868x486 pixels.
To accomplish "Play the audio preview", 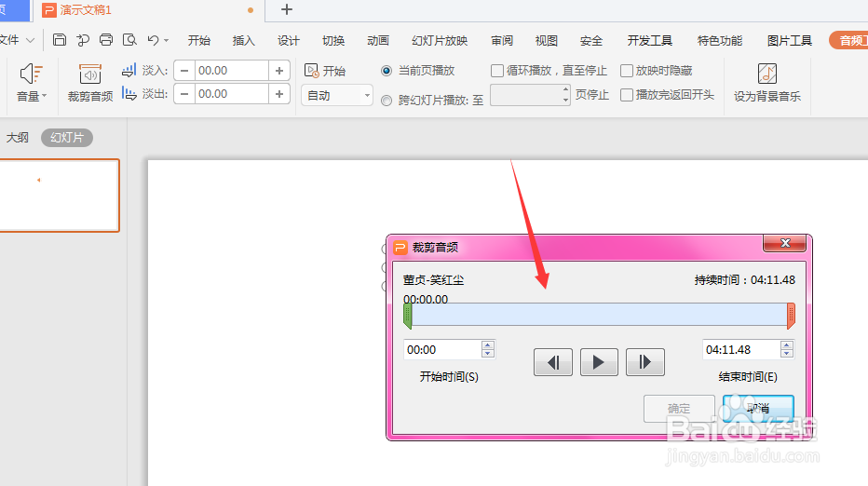I will 599,362.
